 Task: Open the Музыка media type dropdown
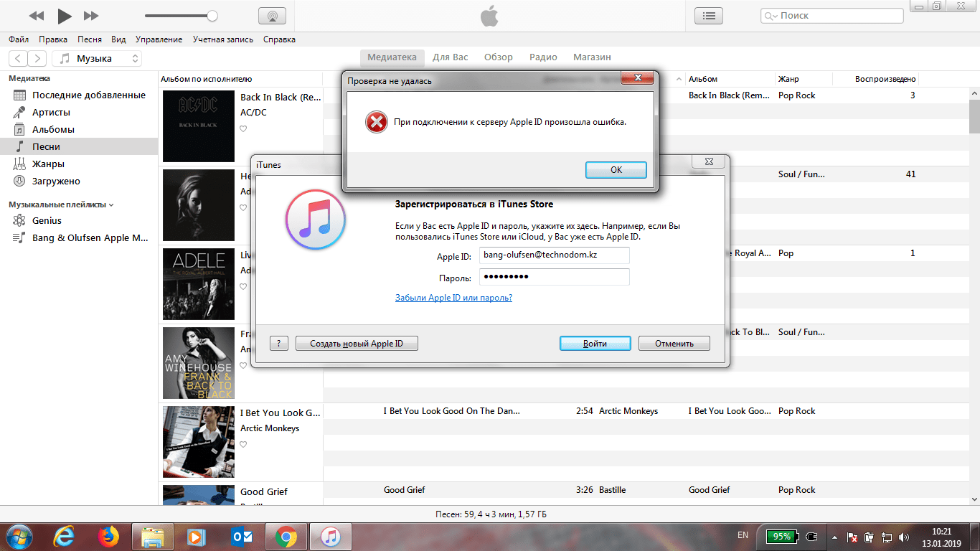[97, 58]
